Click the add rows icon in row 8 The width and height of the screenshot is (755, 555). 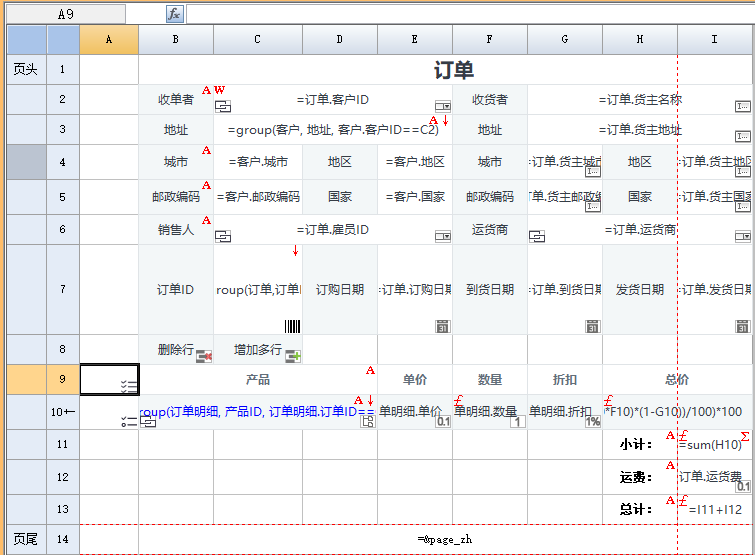[293, 355]
